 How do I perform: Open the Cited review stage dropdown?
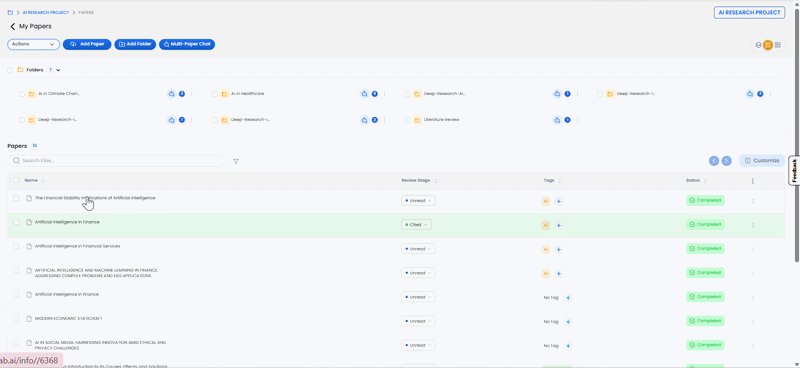(416, 225)
